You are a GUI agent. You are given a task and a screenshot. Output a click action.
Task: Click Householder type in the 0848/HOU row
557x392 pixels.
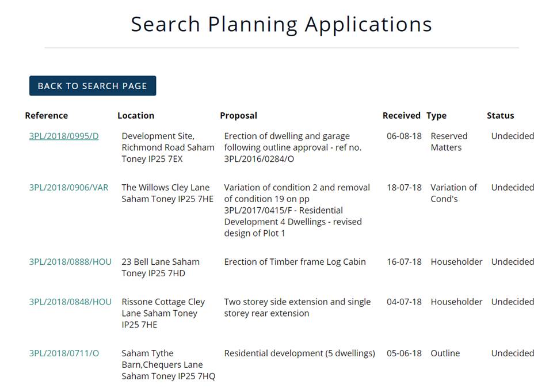[456, 302]
